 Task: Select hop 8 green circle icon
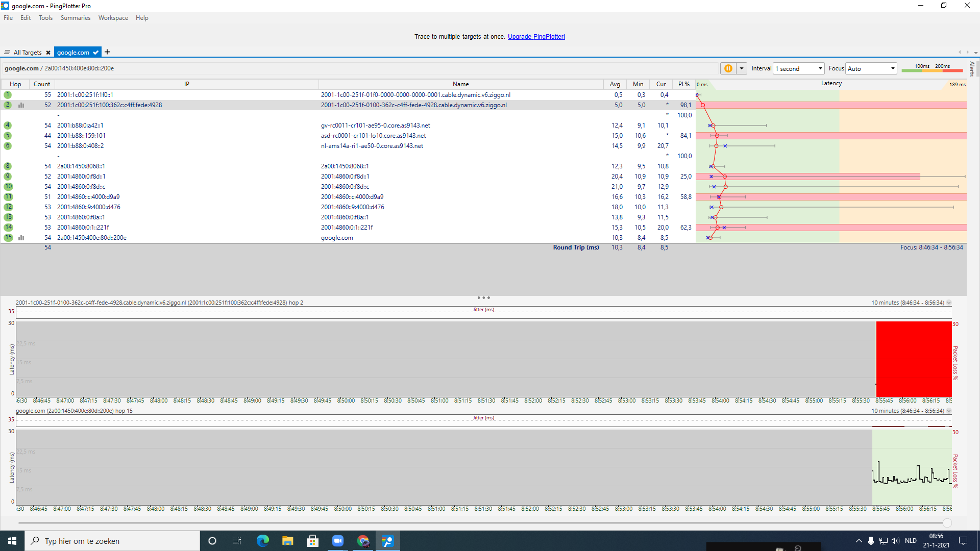point(8,166)
